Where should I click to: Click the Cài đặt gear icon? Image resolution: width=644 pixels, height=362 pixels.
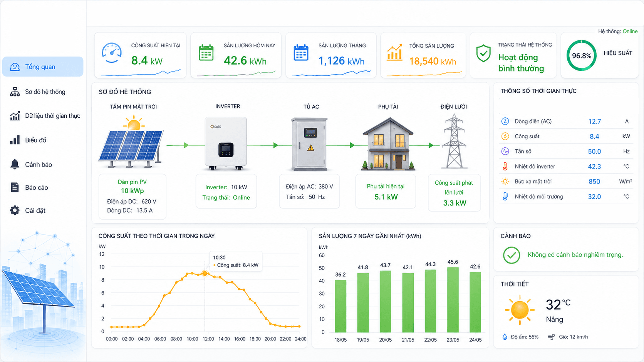coord(15,210)
